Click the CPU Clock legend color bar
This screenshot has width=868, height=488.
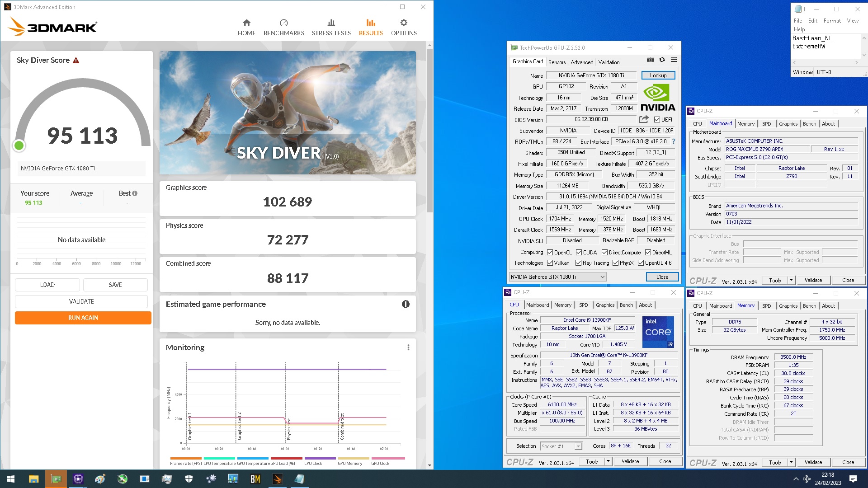point(320,458)
